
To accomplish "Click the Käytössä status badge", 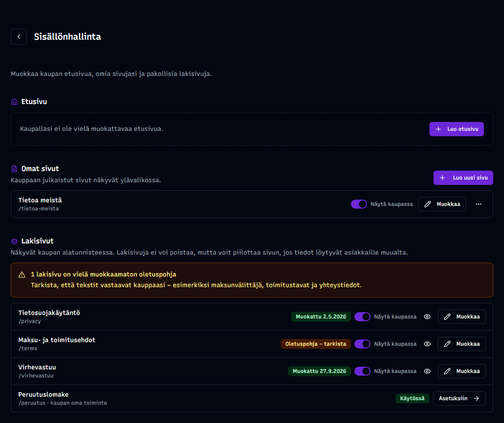I will 412,398.
